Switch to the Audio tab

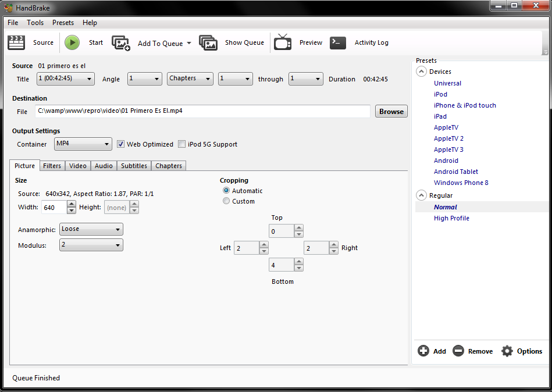(x=104, y=166)
